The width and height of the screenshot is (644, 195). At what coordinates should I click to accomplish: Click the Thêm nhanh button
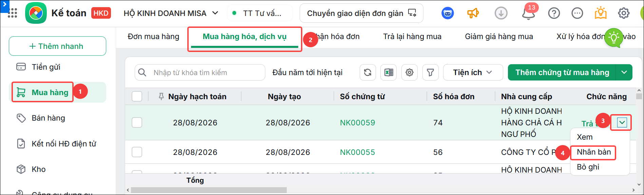[57, 46]
